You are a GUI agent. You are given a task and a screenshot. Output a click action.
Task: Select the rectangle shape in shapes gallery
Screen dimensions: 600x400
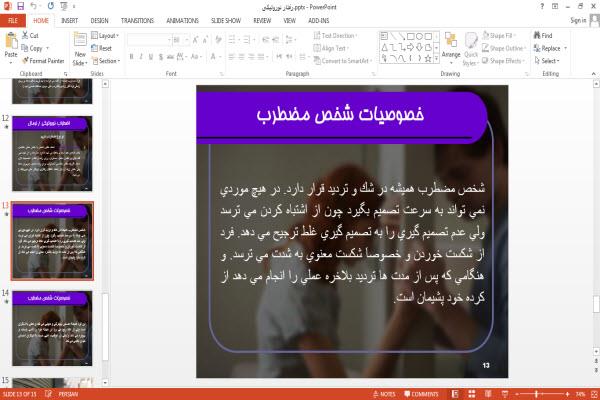click(x=411, y=36)
